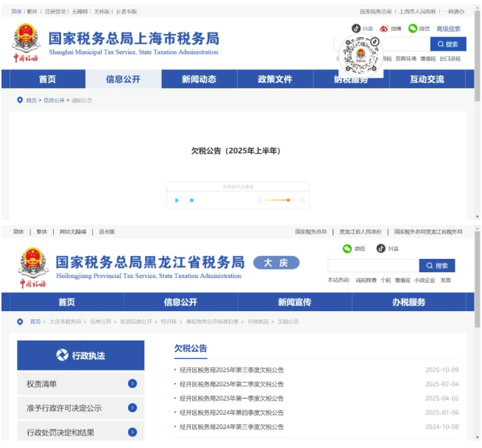This screenshot has width=482, height=448.
Task: Open the Weibo icon in Shanghai header
Action: [384, 29]
